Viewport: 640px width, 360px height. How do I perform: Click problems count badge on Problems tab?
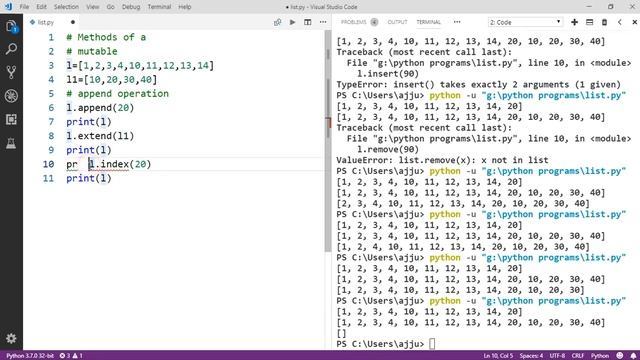[x=374, y=22]
